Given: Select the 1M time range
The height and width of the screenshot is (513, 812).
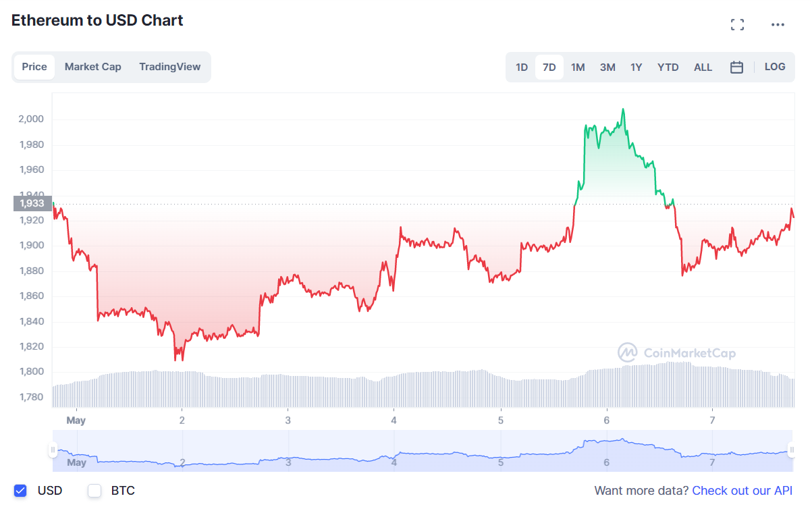Looking at the screenshot, I should pyautogui.click(x=578, y=67).
